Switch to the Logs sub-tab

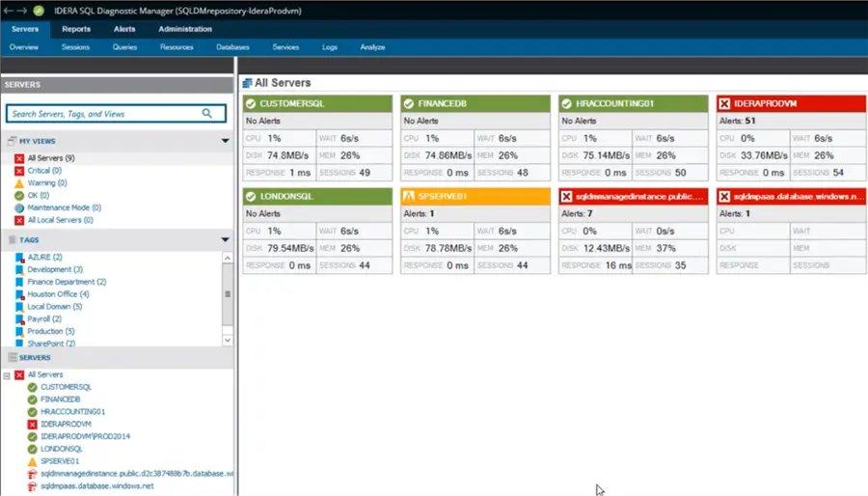coord(330,47)
